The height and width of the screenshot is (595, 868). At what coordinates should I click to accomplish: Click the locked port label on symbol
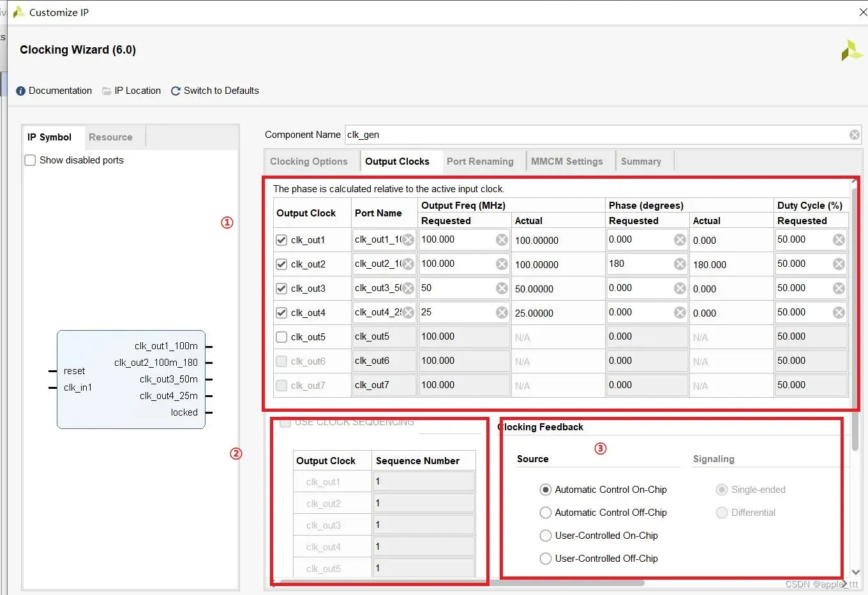click(x=184, y=412)
